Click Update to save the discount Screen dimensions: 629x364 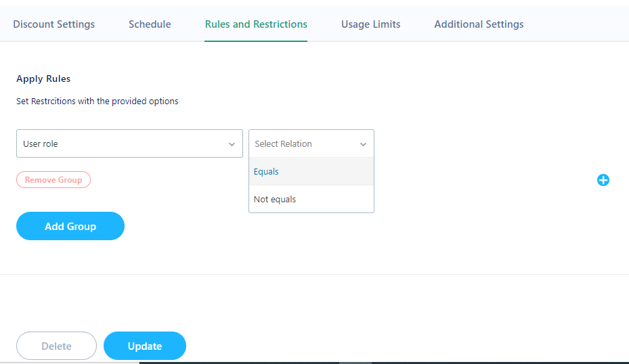145,346
